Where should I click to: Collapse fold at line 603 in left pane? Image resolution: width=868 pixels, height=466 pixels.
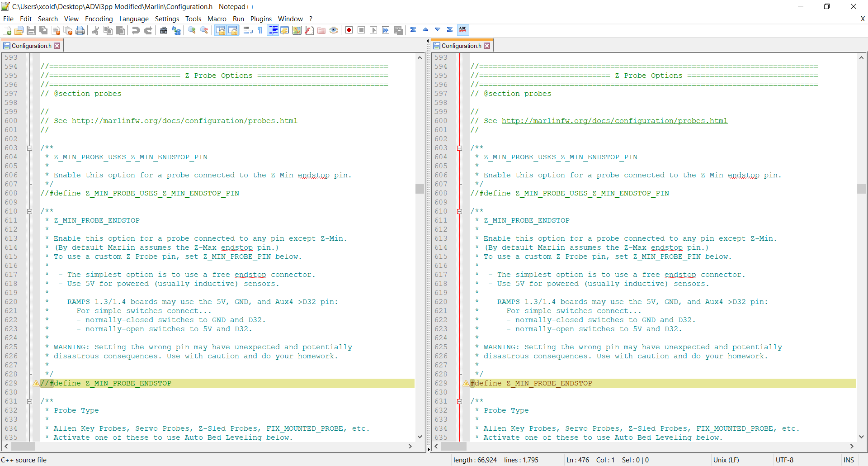(x=29, y=148)
